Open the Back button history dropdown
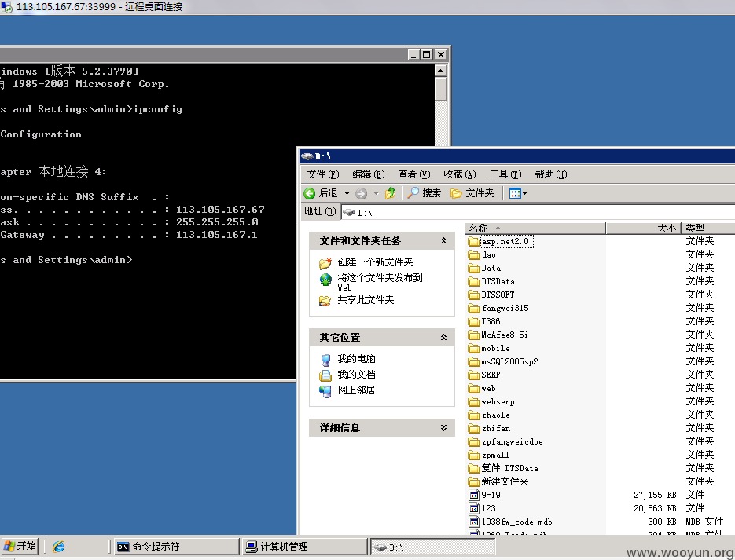This screenshot has height=560, width=735. tap(347, 193)
